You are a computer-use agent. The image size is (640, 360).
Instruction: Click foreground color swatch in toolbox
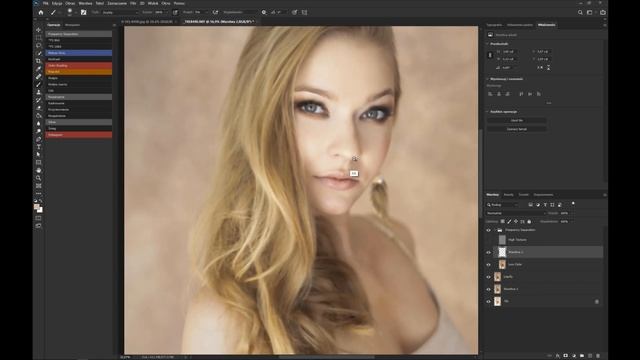pyautogui.click(x=36, y=207)
